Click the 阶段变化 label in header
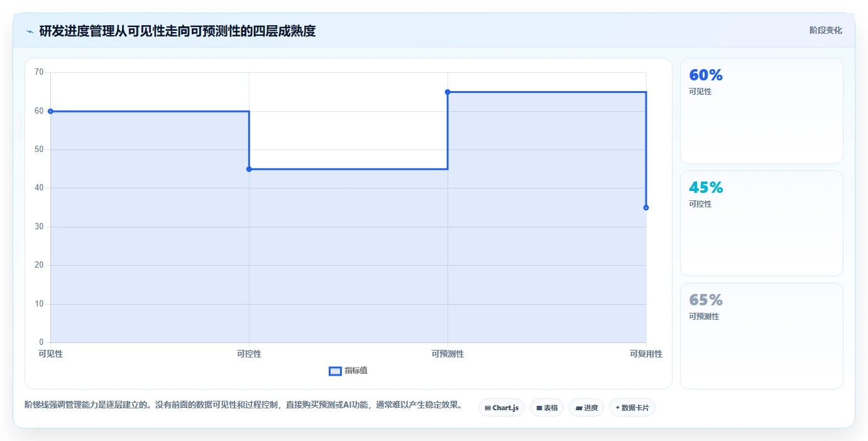 [x=825, y=30]
